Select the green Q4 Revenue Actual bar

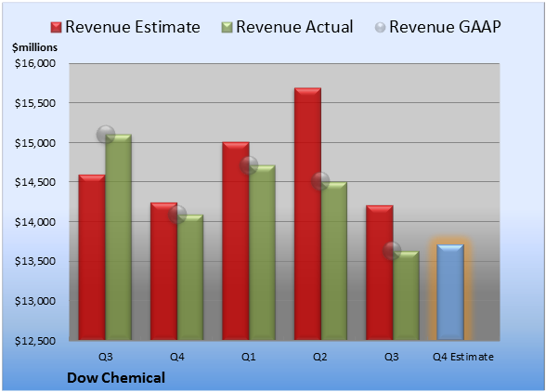coord(190,278)
